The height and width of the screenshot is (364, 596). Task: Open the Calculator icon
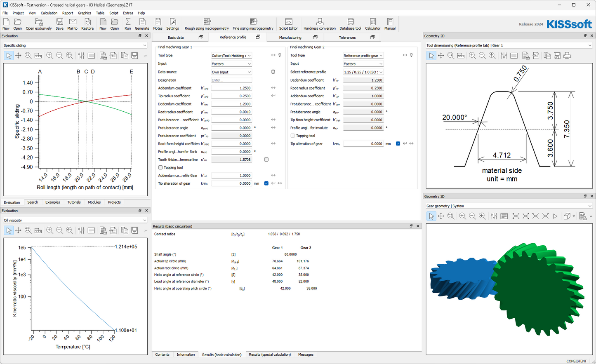(x=372, y=24)
